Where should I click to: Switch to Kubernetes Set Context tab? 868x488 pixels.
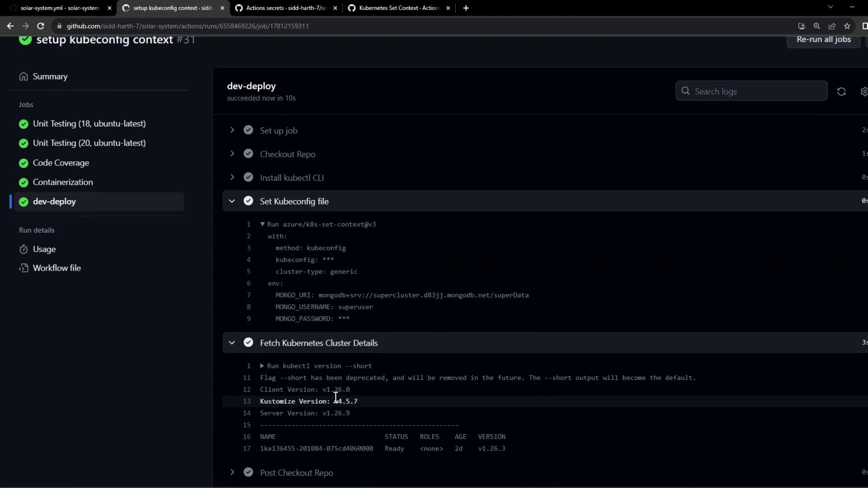tap(398, 8)
